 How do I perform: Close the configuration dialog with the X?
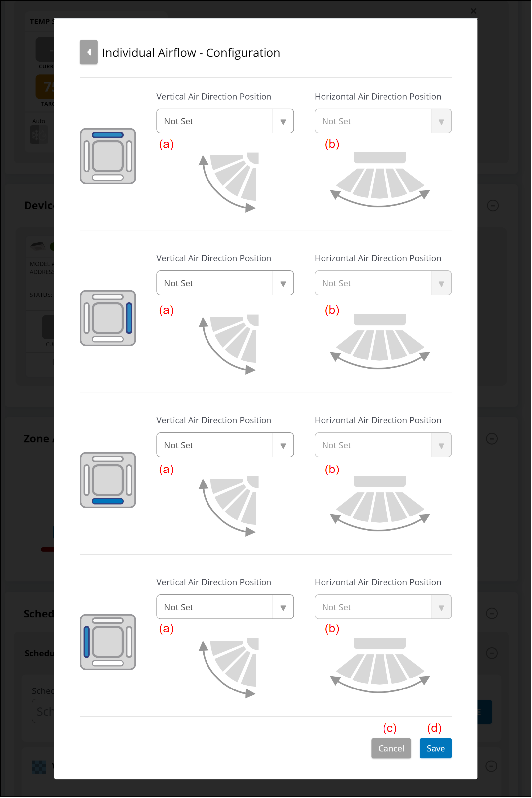tap(474, 11)
